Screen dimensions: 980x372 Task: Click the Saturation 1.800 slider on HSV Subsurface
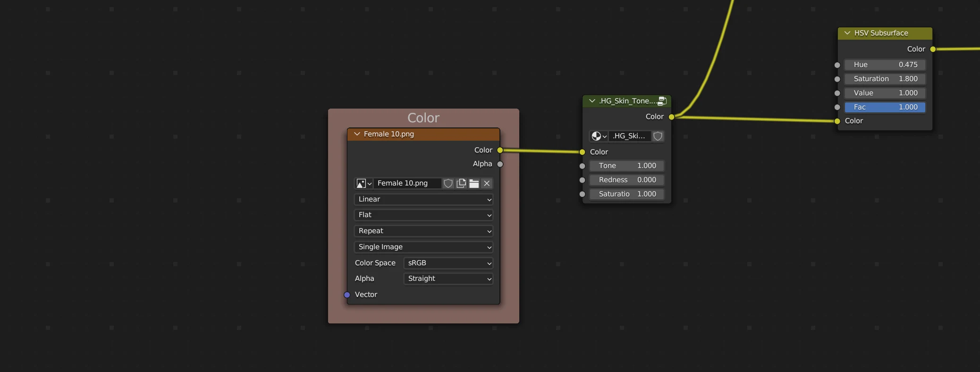coord(885,79)
